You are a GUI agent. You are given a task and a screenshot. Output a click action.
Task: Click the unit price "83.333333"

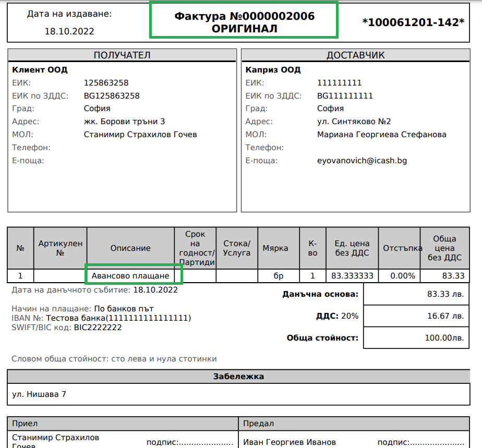(352, 276)
